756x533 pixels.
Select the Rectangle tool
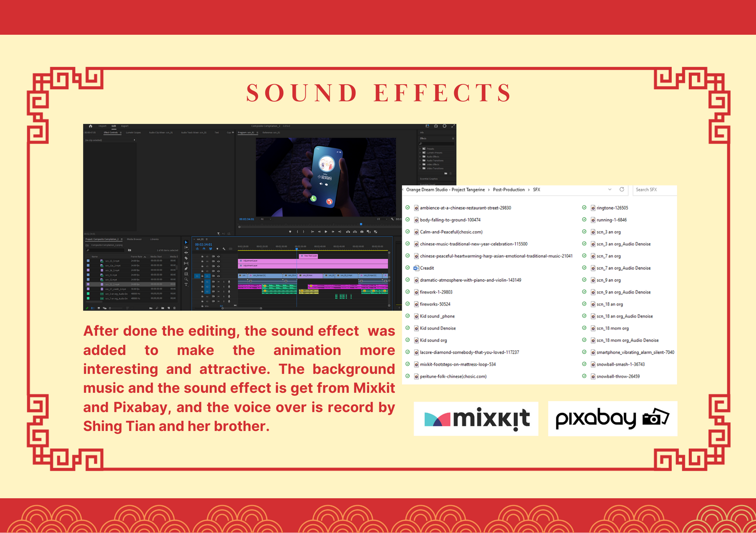186,274
